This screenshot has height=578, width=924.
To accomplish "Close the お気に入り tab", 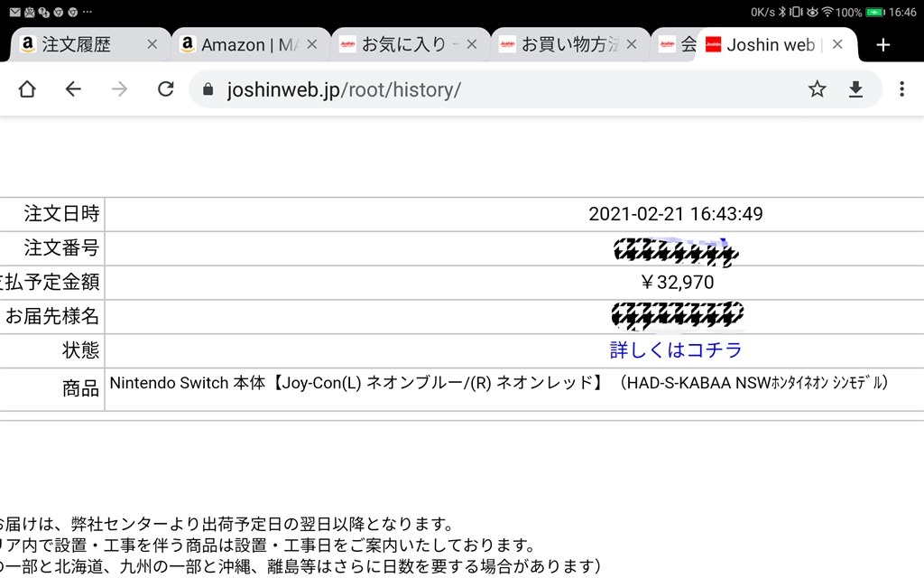I will (x=471, y=44).
